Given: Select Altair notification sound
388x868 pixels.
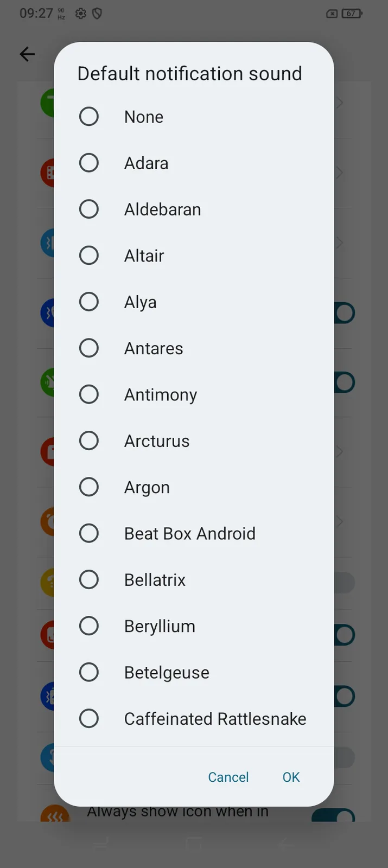Looking at the screenshot, I should click(x=89, y=256).
